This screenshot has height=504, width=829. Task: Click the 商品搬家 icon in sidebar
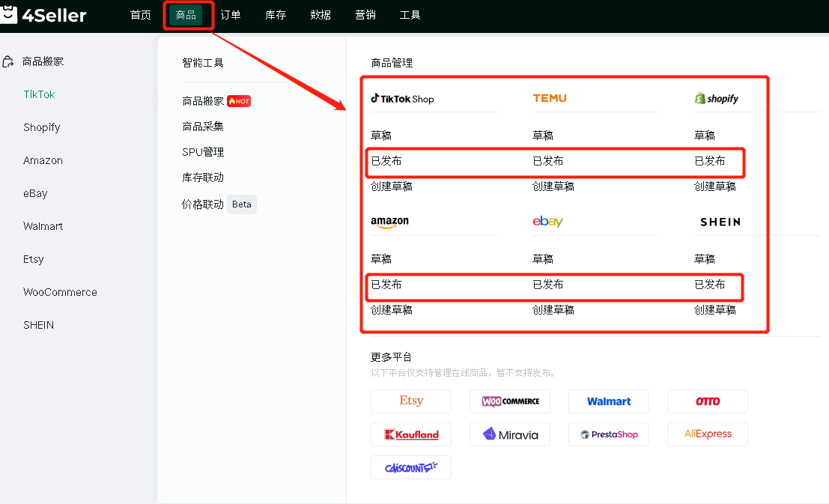click(x=7, y=62)
